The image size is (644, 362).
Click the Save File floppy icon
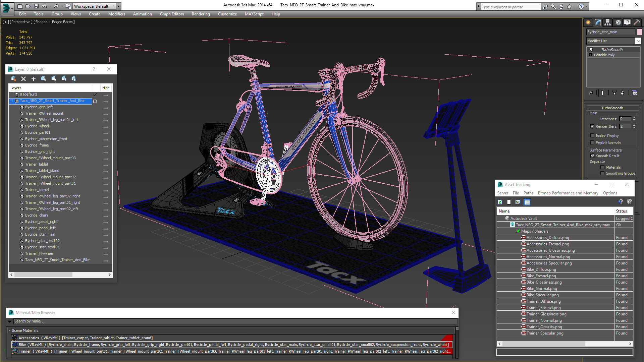(x=36, y=6)
